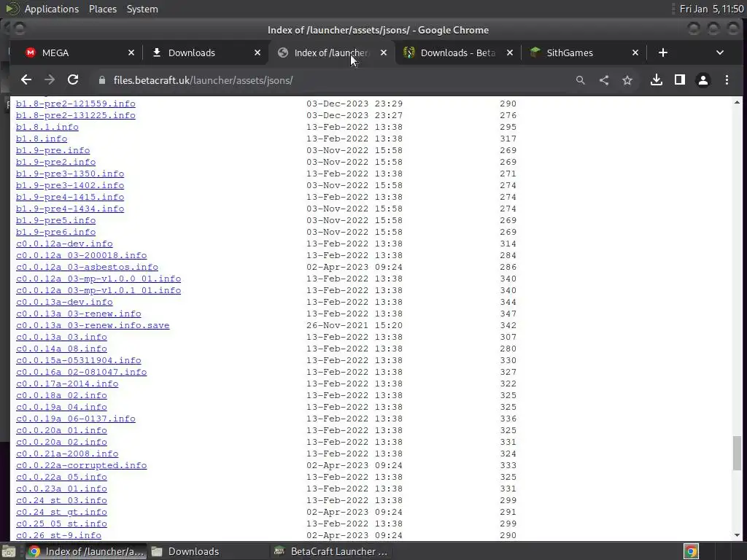Open the Places menu

click(102, 9)
